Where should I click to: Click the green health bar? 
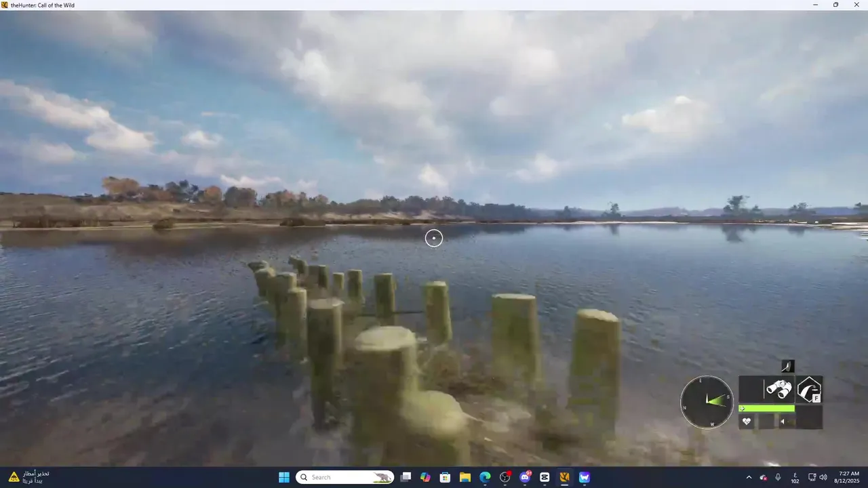(x=766, y=409)
